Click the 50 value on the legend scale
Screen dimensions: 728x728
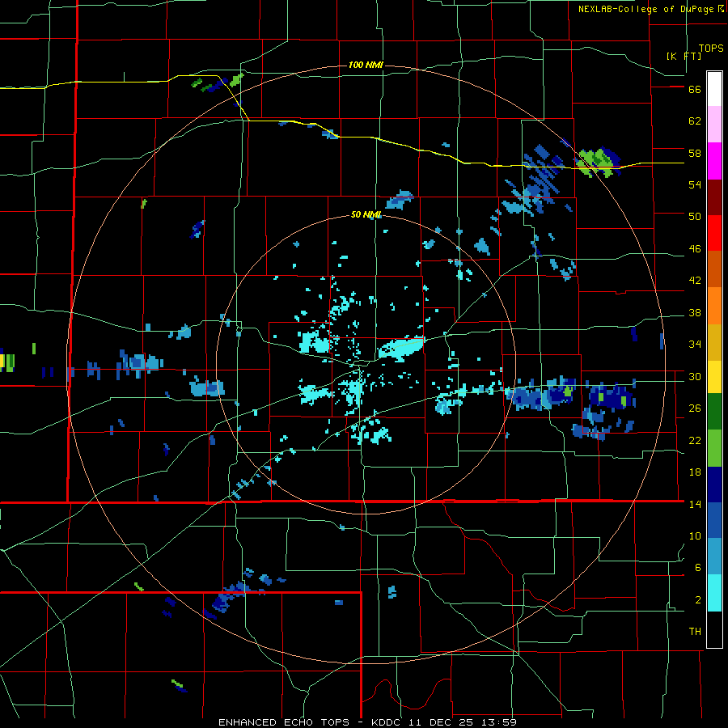point(695,217)
